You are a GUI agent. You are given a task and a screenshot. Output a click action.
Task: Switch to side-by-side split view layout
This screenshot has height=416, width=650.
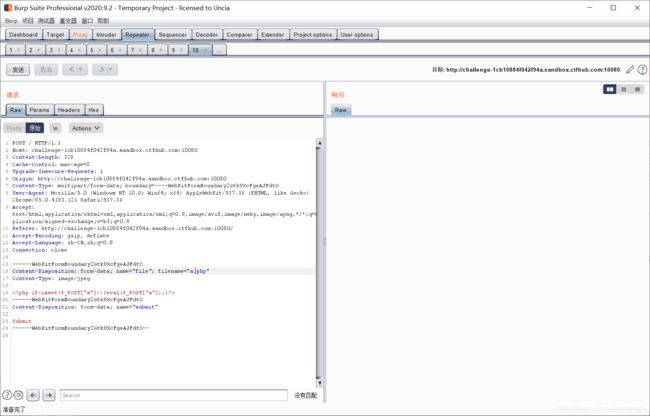click(609, 89)
